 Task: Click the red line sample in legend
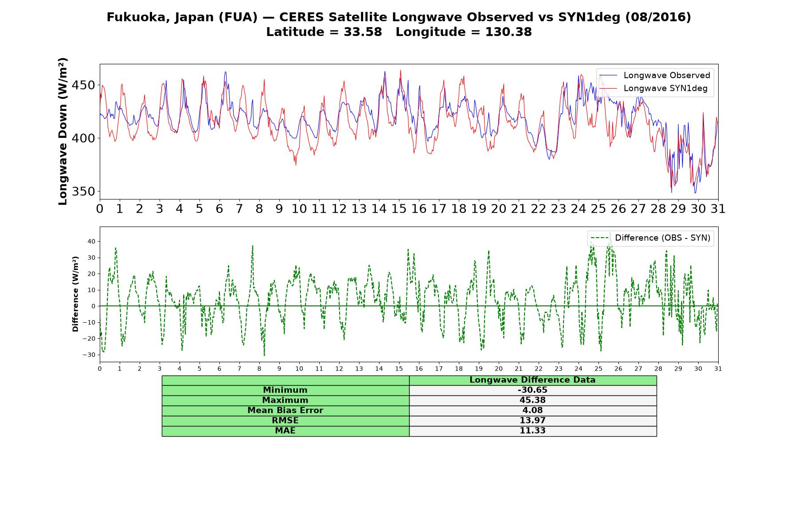point(608,88)
